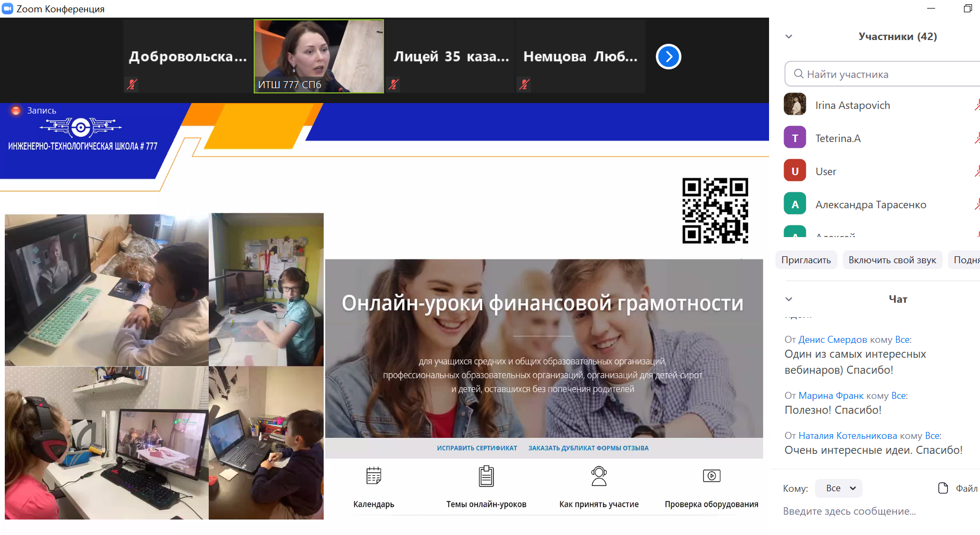Collapse the Участники panel chevron
980x535 pixels.
pyautogui.click(x=789, y=37)
